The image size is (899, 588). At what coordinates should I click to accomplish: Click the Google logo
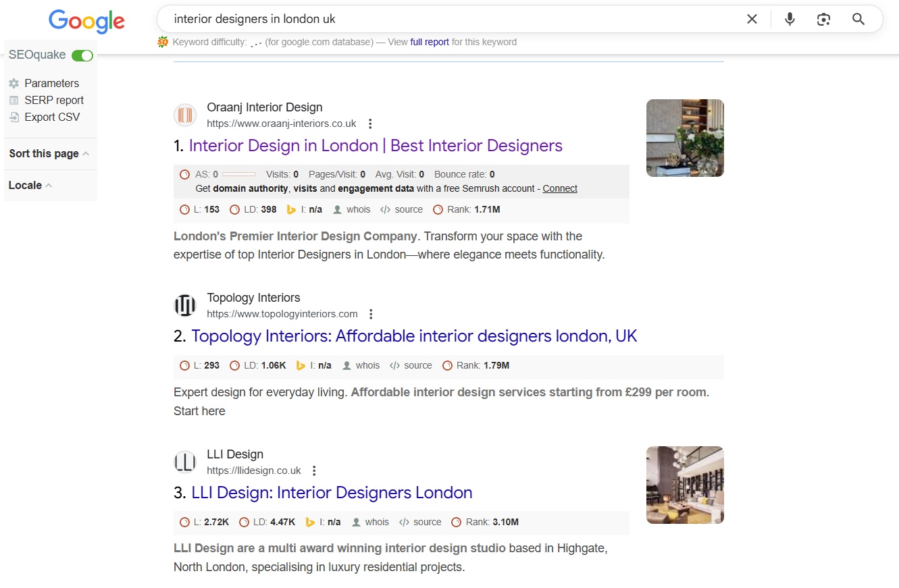coord(86,21)
